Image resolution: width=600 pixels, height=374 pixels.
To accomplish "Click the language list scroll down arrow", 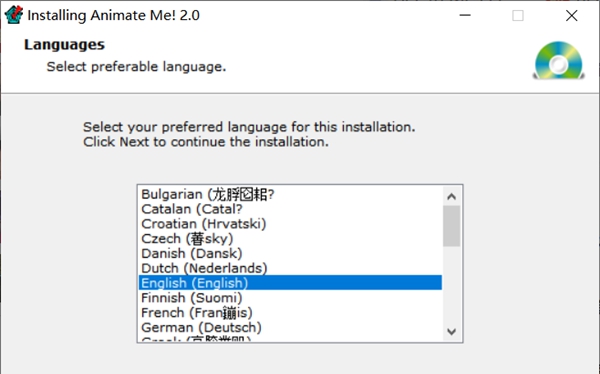I will [x=452, y=332].
